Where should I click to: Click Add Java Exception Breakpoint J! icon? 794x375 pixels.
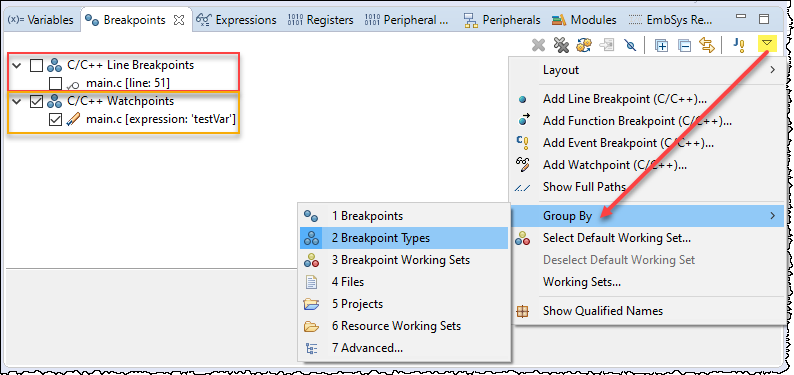coord(739,46)
